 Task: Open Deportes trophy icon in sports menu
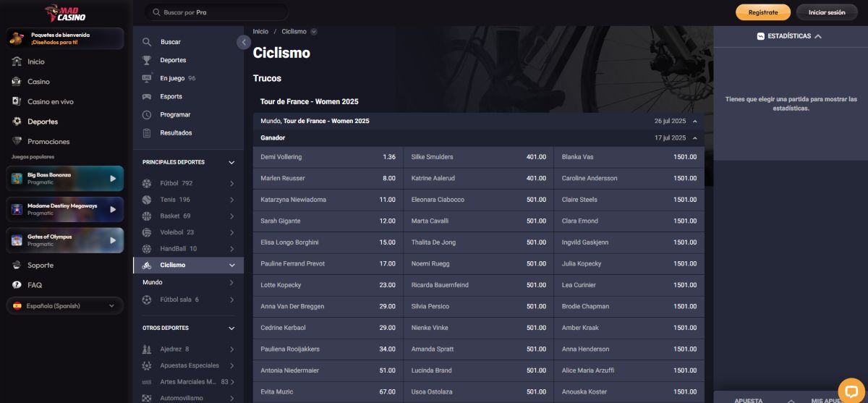coord(147,60)
